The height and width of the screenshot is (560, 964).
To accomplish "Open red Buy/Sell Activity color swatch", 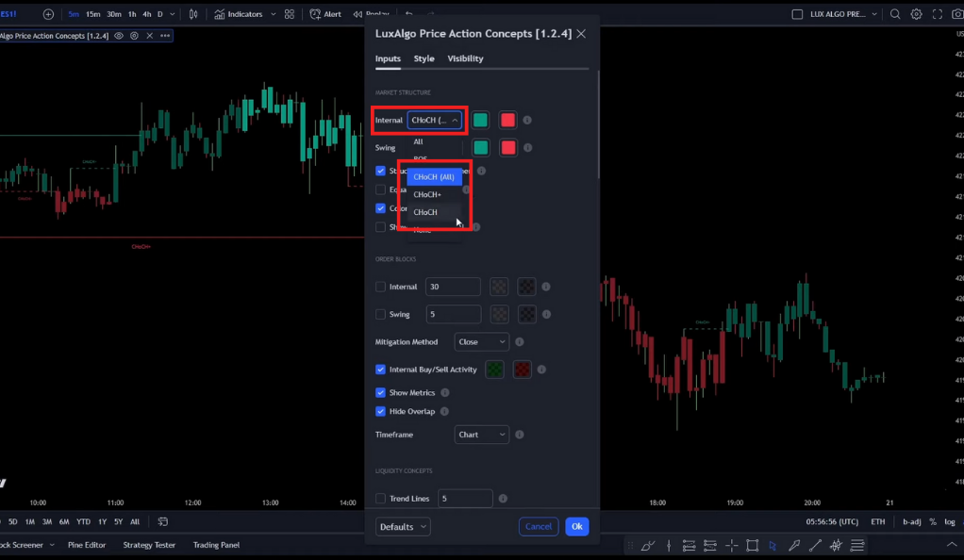I will [x=522, y=370].
